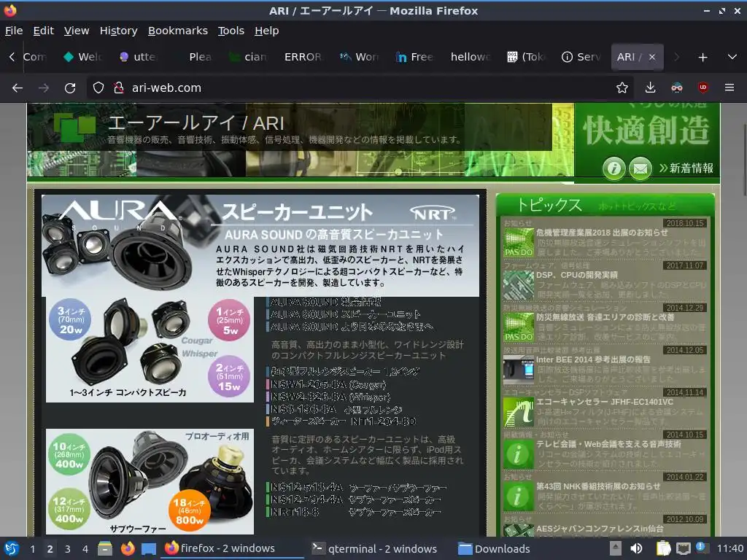This screenshot has width=747, height=560.
Task: Open エコーキャンセラー JFHF-EC1401VC link
Action: pyautogui.click(x=605, y=402)
